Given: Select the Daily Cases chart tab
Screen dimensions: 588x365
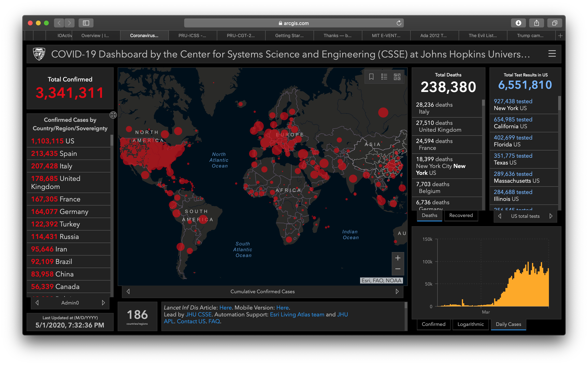Looking at the screenshot, I should (x=508, y=324).
